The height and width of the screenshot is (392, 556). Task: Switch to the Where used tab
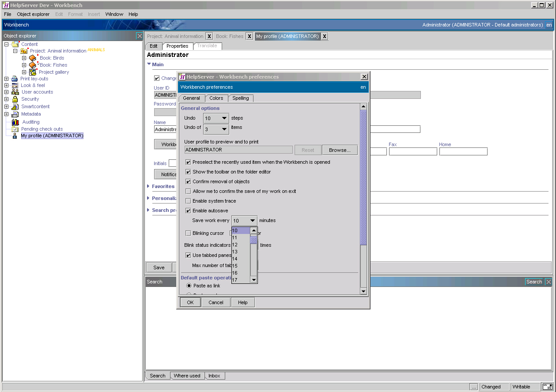tap(187, 376)
